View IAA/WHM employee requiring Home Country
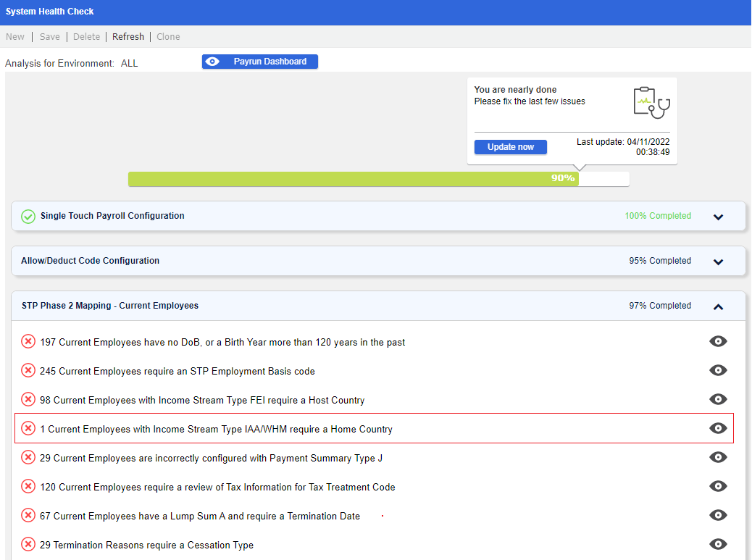The image size is (752, 560). click(718, 428)
